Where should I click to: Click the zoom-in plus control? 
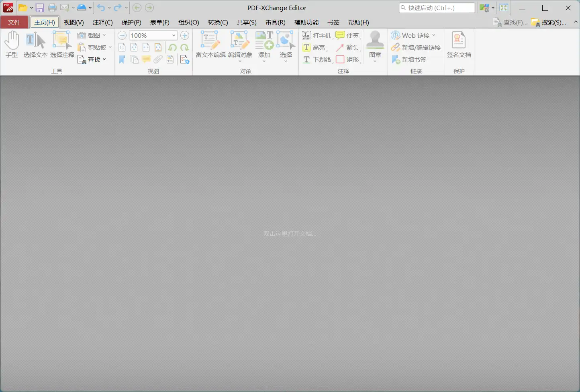coord(185,35)
